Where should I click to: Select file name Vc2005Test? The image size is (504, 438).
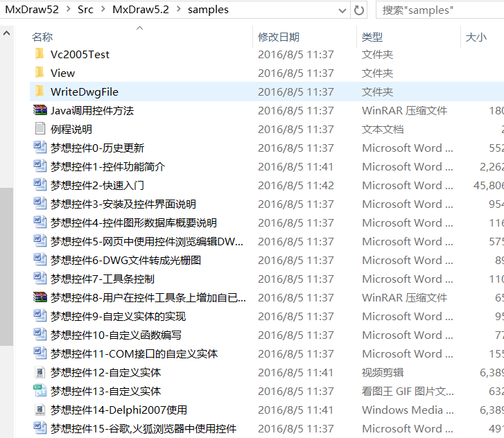(80, 54)
